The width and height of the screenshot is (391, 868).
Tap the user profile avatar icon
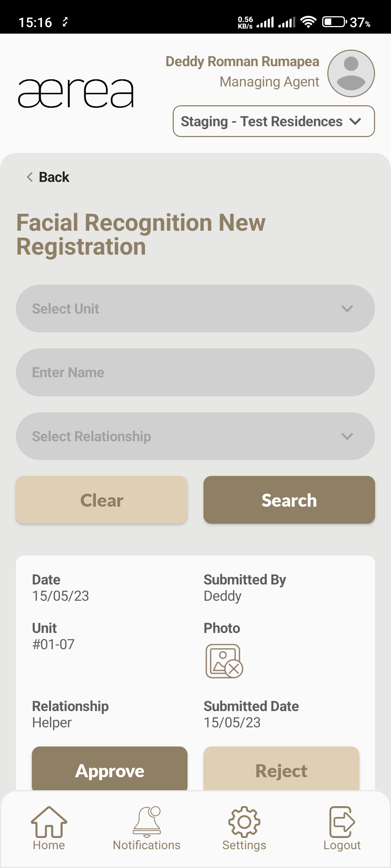(x=351, y=73)
